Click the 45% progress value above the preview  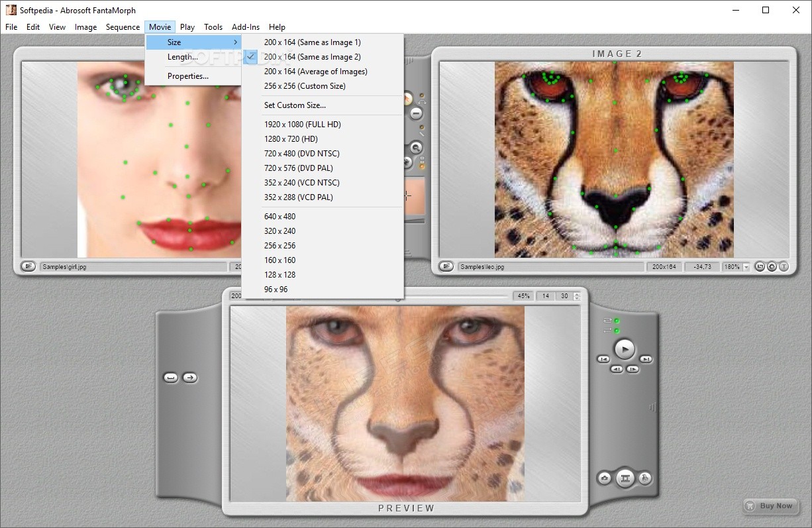523,296
